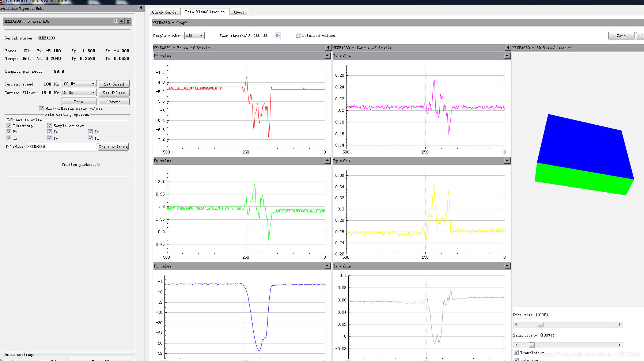Screen dimensions: 644x361
Task: Collapse the Fy value graph
Action: (328, 161)
